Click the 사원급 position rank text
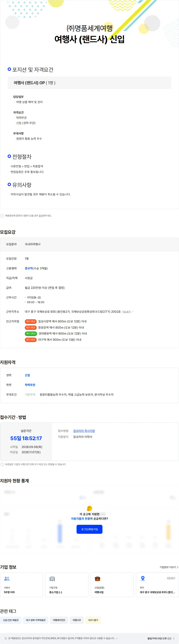 coord(29,278)
